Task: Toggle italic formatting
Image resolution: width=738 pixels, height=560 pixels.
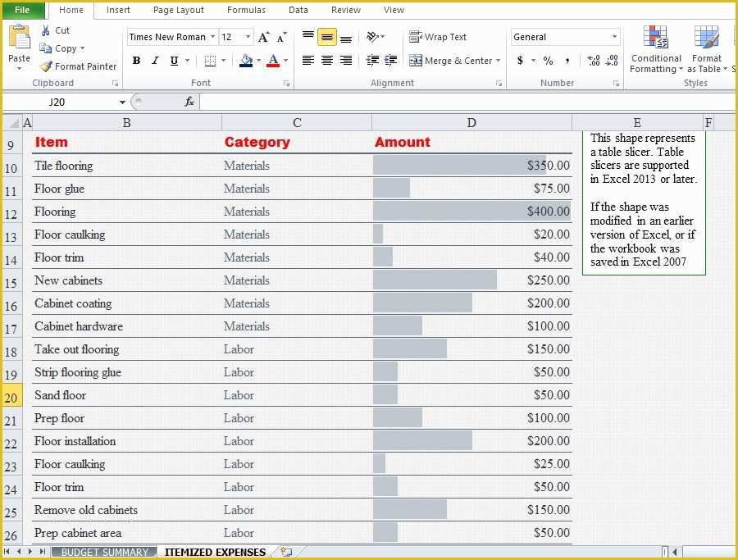Action: 155,60
